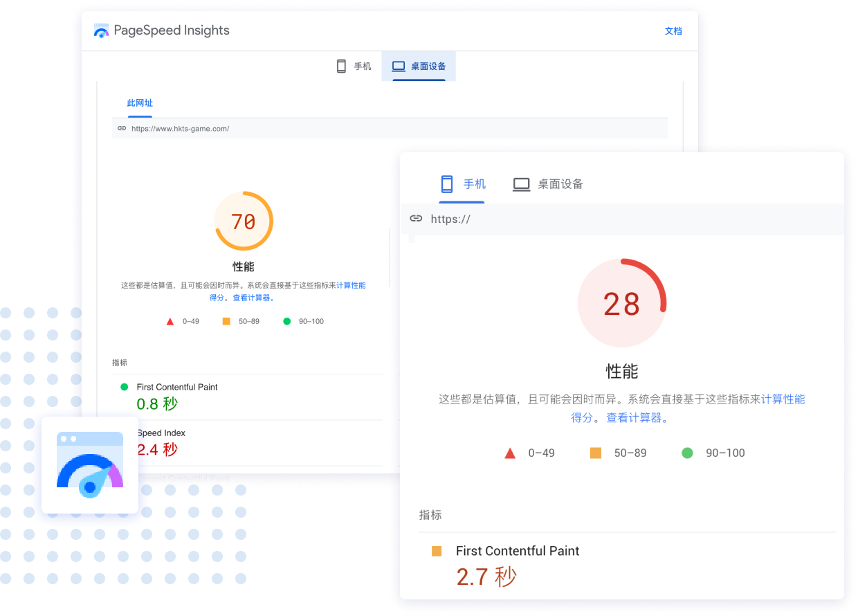Click orange square beside First Contentful Paint 2.7 秒
This screenshot has height=616, width=858.
[437, 552]
